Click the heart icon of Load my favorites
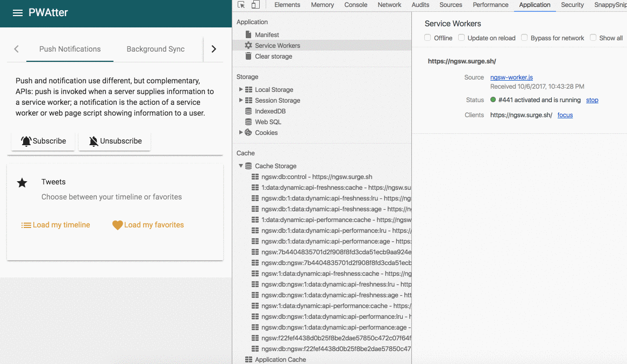This screenshot has width=627, height=364. tap(117, 225)
